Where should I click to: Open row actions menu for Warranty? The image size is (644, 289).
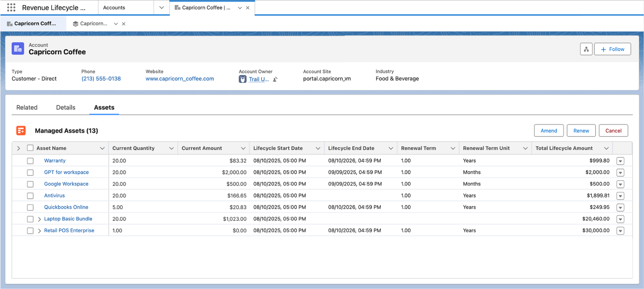point(620,161)
